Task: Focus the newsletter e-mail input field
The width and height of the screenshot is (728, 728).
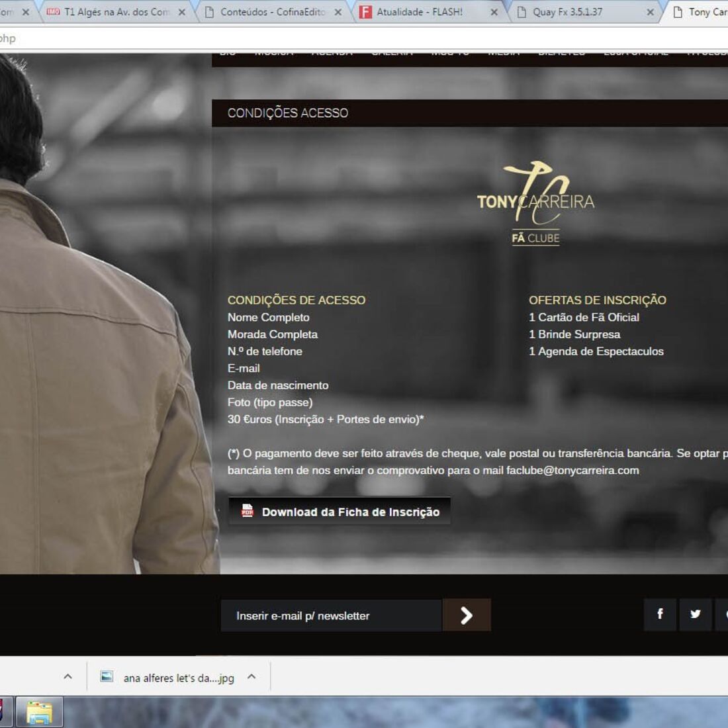Action: point(331,615)
